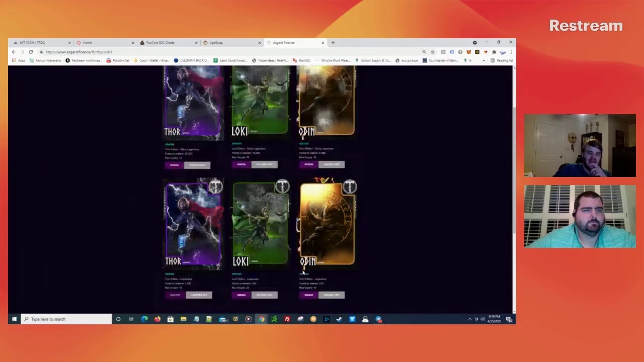
Task: Open the eco pickups bookmark
Action: [x=407, y=60]
